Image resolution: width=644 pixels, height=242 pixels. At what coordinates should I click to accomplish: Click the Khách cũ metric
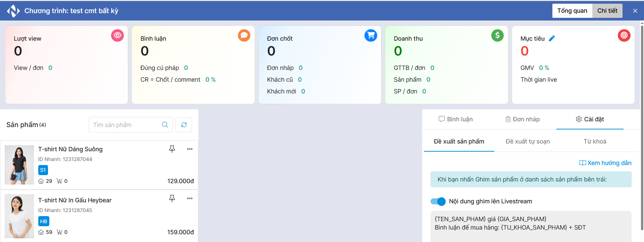284,80
